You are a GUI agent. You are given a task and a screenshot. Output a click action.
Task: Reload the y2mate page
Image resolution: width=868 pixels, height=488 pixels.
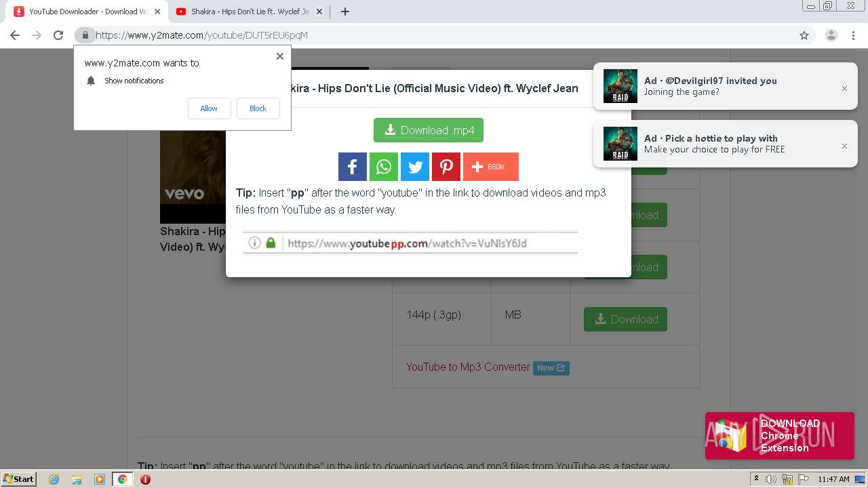coord(58,35)
